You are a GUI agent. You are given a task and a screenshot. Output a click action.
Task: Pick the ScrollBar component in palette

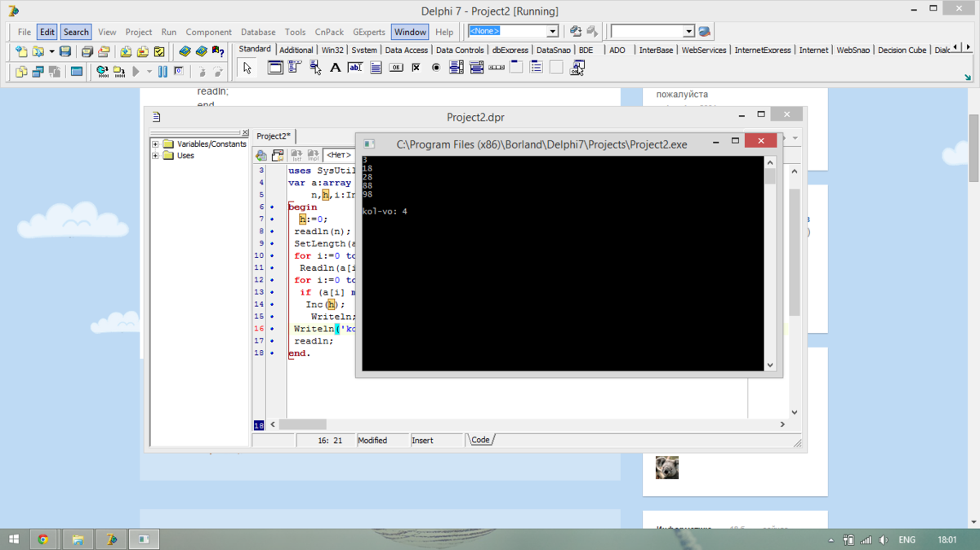[496, 68]
